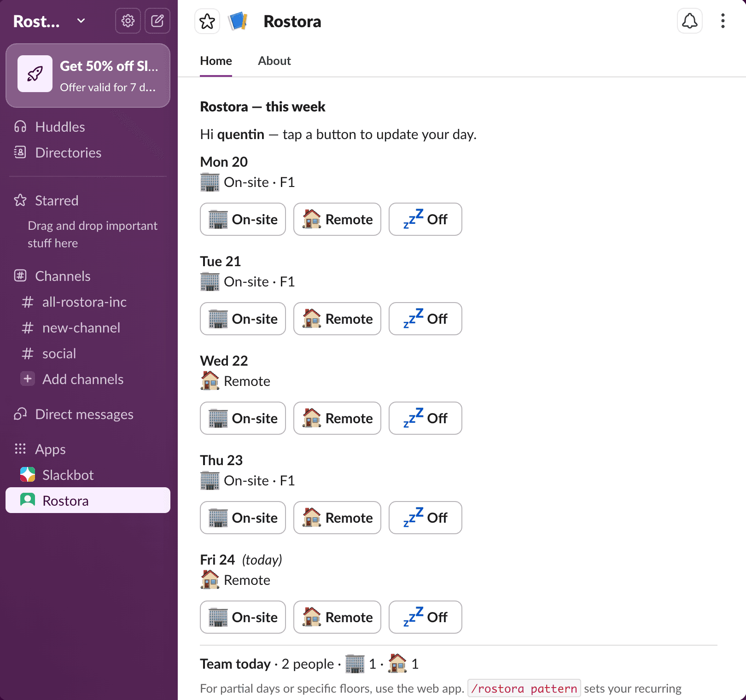
Task: Set Mon 20 to Off
Action: [425, 219]
